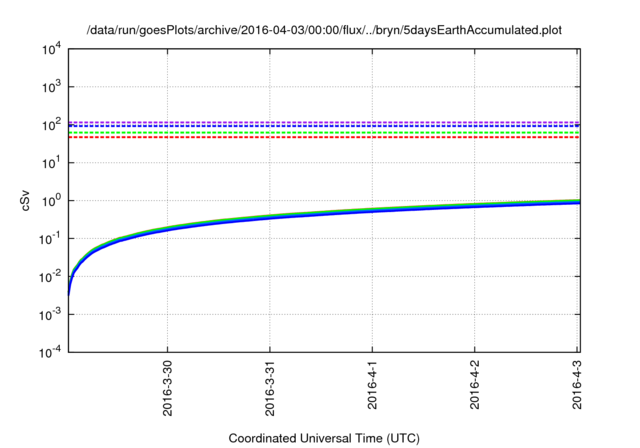
Task: Click the 10^-3 y-axis tick label
Action: (x=51, y=315)
